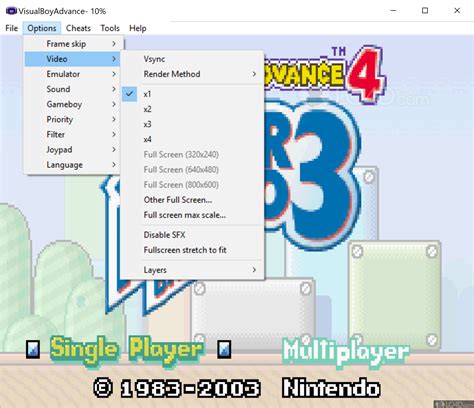
Task: Click the GBA icon before Single Player
Action: tap(33, 349)
